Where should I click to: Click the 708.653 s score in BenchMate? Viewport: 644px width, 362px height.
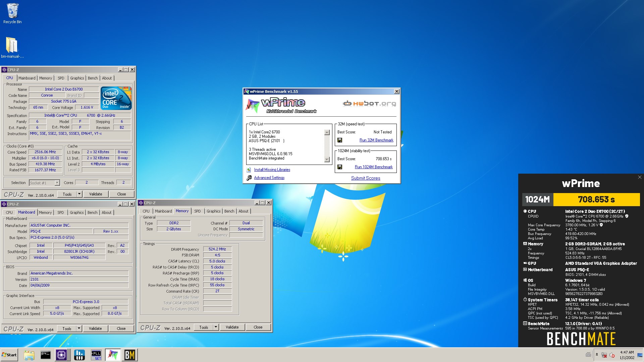click(596, 199)
